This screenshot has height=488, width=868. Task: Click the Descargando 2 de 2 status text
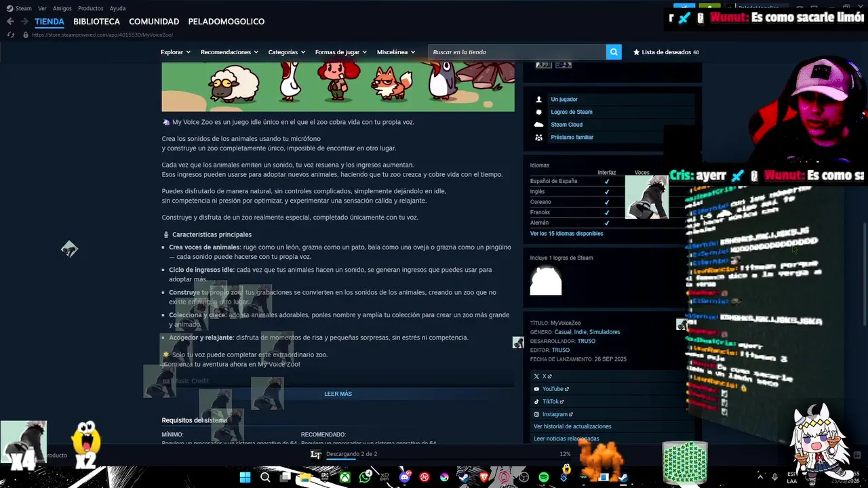point(351,454)
